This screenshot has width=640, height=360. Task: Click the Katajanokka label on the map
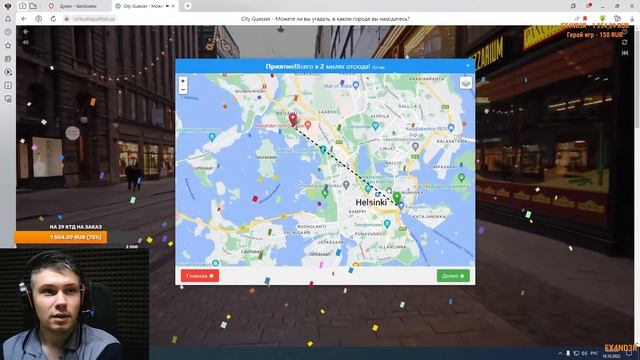[429, 216]
